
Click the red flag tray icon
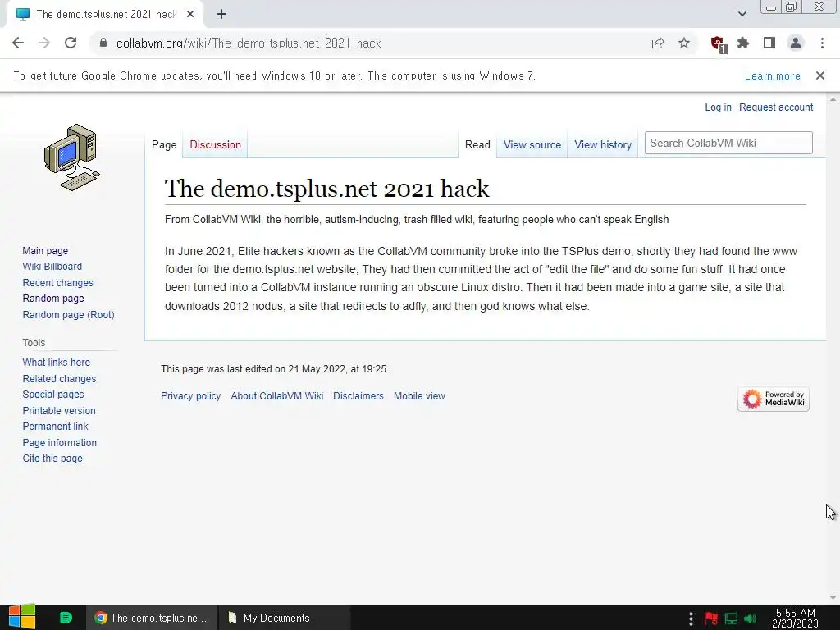(711, 619)
